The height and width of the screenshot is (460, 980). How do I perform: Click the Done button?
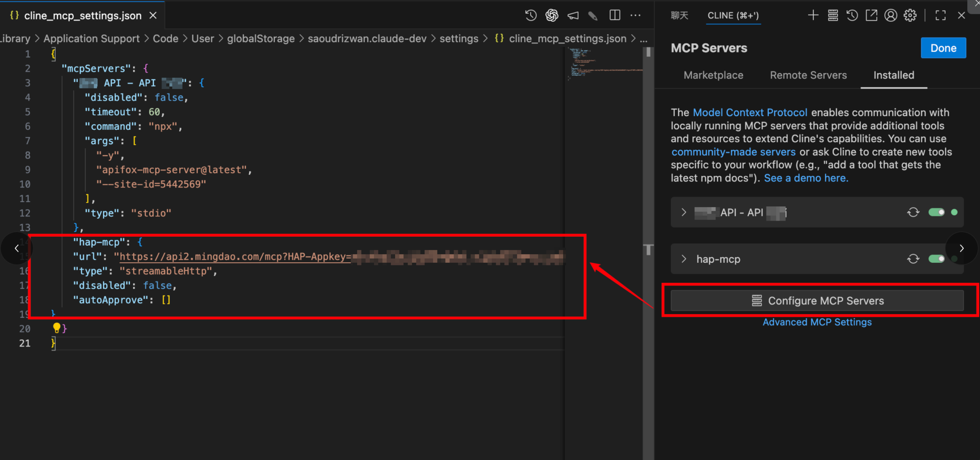click(x=943, y=48)
